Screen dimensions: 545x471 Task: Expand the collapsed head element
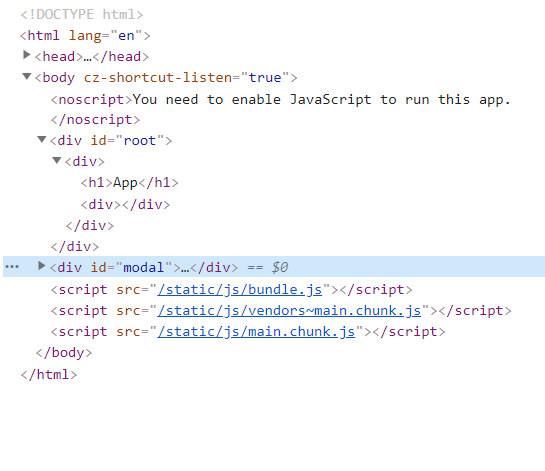point(26,55)
